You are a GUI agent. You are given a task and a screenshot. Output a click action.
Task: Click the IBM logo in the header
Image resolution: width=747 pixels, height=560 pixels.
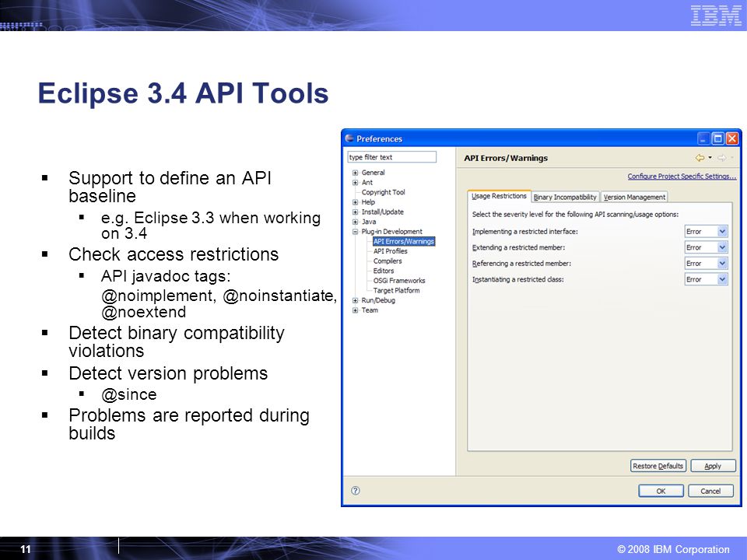(716, 16)
